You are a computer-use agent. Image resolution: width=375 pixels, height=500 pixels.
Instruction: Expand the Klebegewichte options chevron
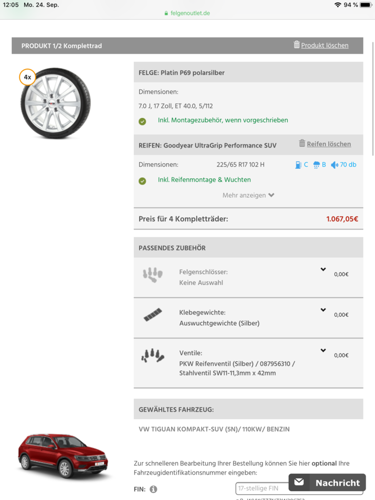[x=323, y=310]
